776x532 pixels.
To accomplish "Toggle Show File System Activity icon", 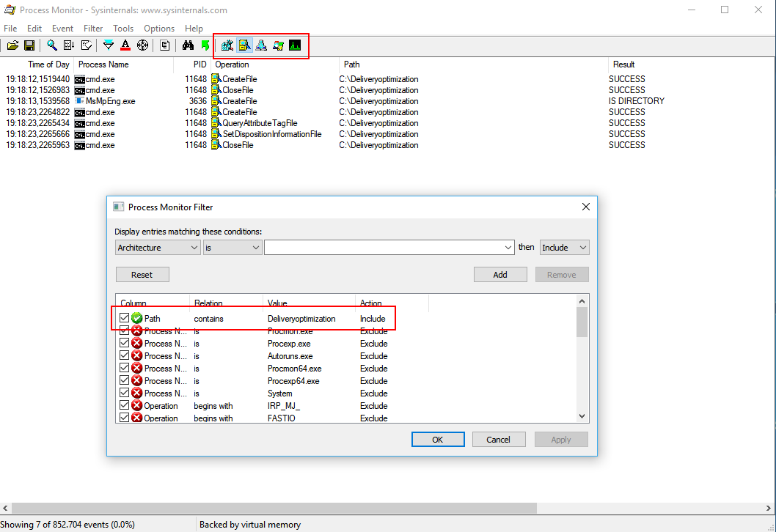I will [x=244, y=45].
